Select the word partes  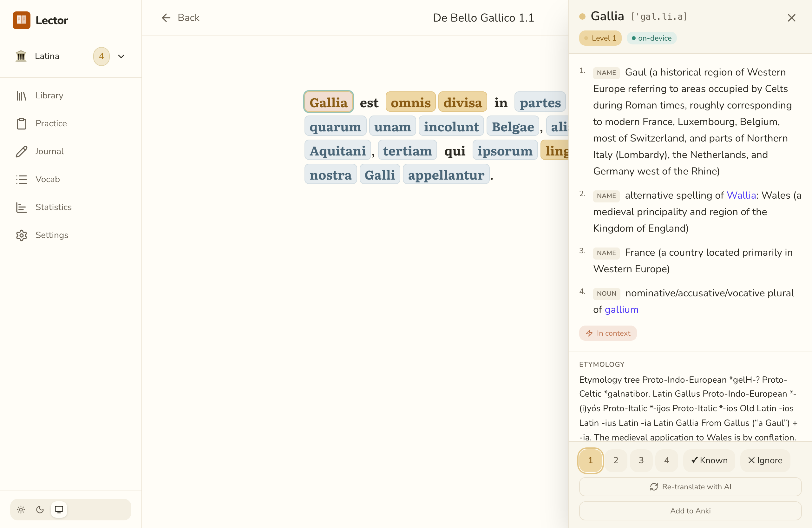point(540,102)
